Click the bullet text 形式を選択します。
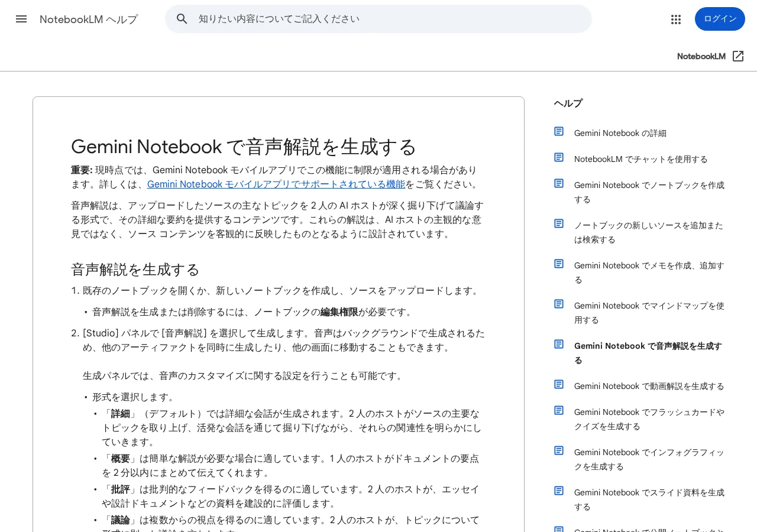The image size is (757, 532). (135, 397)
